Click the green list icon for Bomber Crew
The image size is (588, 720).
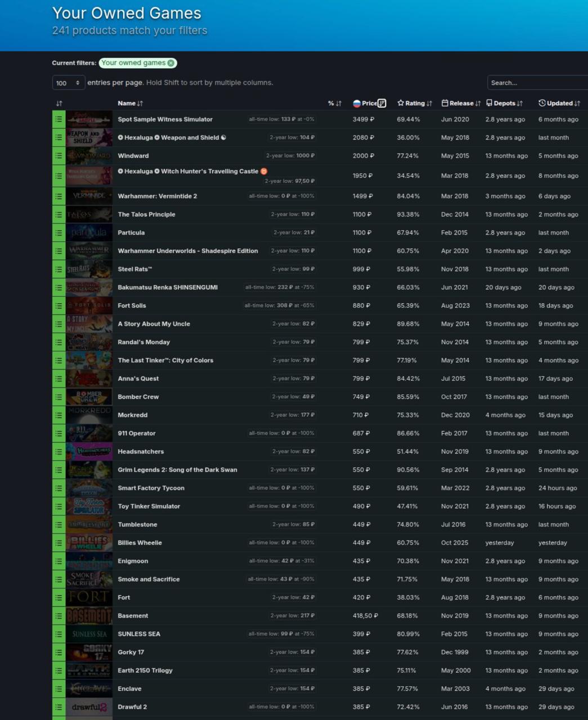(59, 397)
